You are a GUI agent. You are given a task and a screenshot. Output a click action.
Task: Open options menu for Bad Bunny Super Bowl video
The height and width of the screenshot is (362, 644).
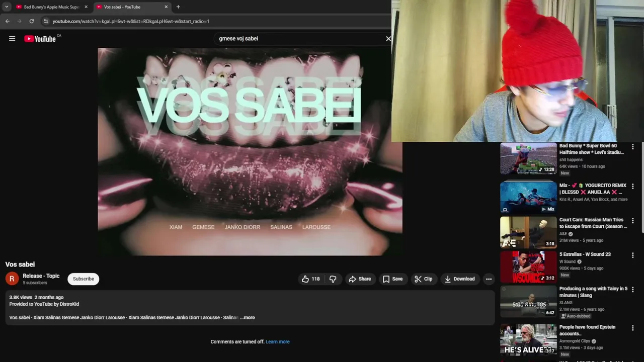click(x=633, y=147)
